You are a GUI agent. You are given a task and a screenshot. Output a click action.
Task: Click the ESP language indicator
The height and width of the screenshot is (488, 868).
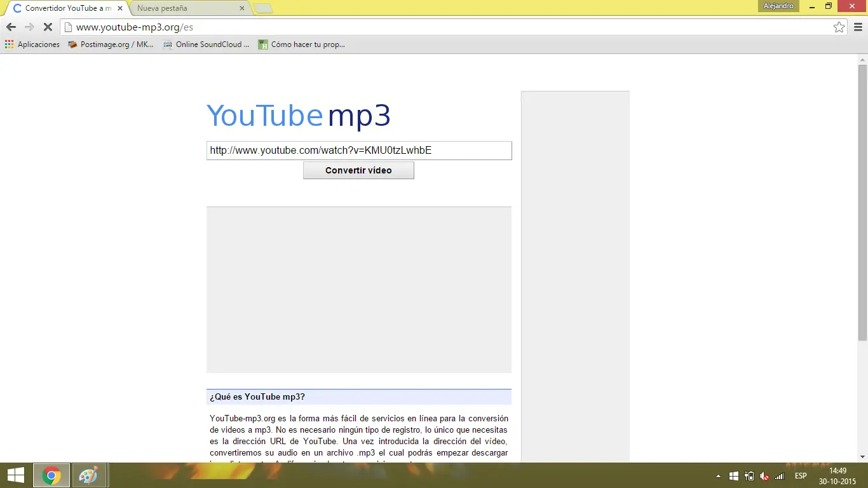(x=801, y=476)
